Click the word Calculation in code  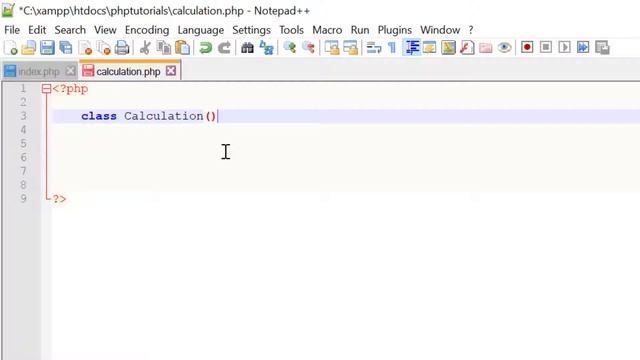pos(163,116)
